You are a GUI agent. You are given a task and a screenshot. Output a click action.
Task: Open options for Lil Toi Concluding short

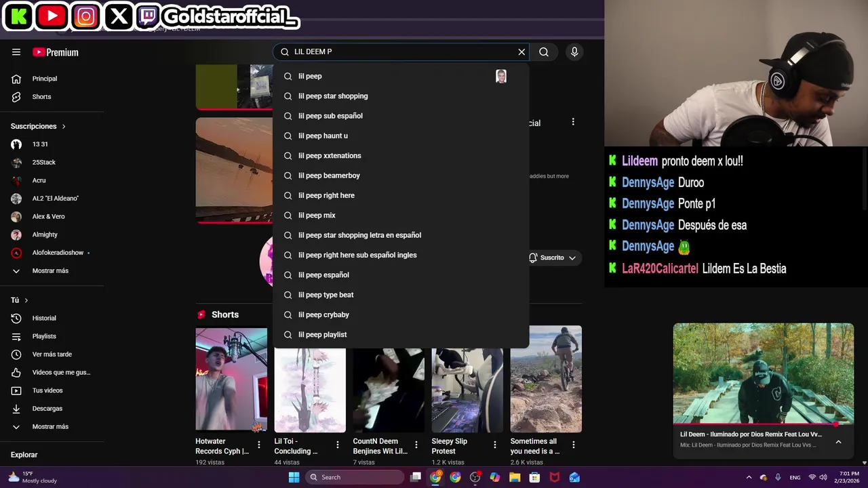coord(337,445)
